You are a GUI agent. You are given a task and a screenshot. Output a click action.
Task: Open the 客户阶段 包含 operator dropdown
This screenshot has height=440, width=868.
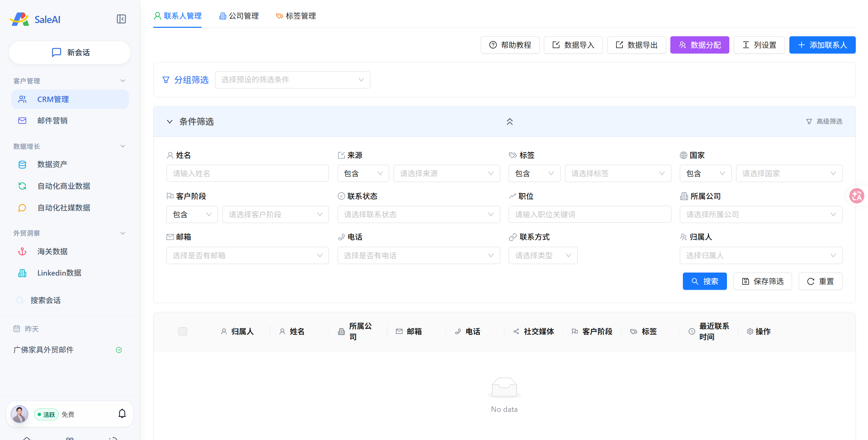(x=192, y=215)
